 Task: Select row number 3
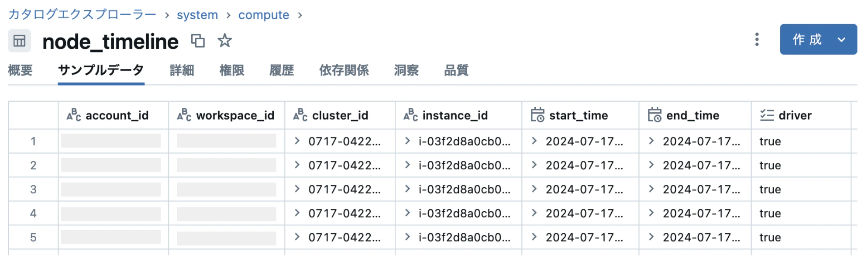point(33,189)
